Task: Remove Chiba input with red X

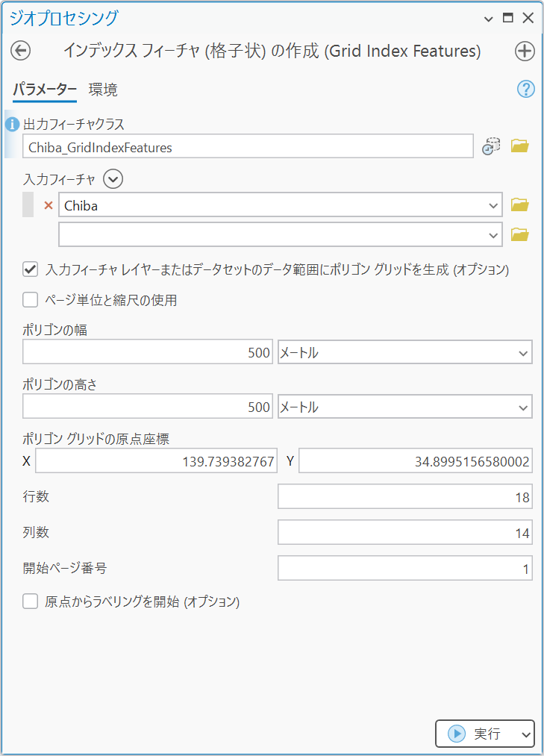Action: [49, 205]
